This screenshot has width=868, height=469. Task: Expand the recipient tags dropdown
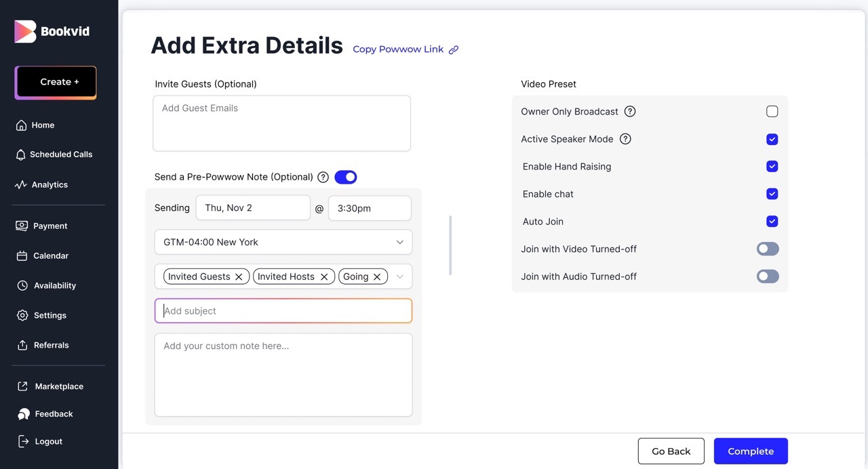(399, 276)
